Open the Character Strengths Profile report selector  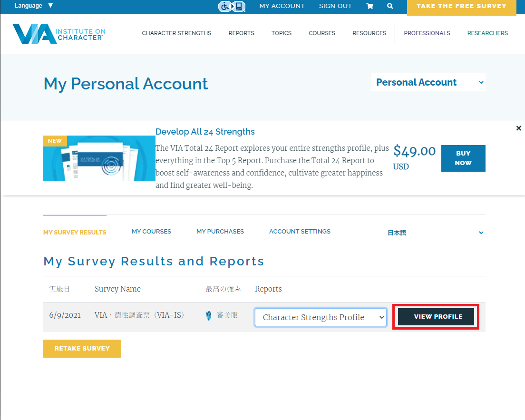pyautogui.click(x=320, y=317)
